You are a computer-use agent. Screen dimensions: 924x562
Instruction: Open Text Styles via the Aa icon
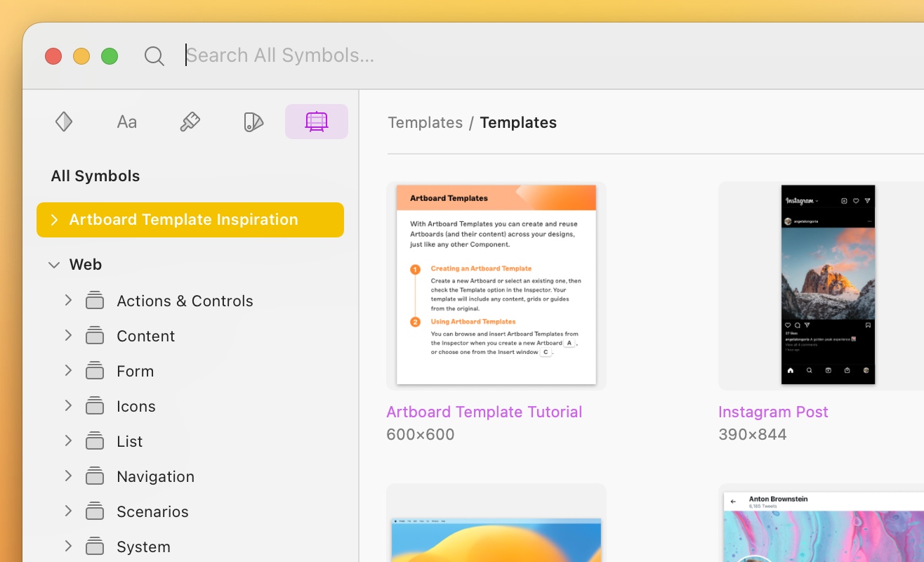pos(126,121)
